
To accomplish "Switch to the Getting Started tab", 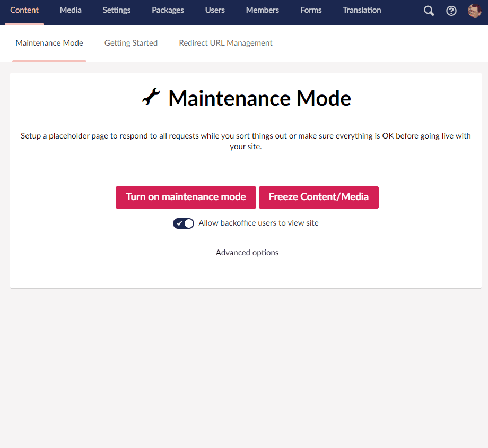I will pyautogui.click(x=130, y=43).
